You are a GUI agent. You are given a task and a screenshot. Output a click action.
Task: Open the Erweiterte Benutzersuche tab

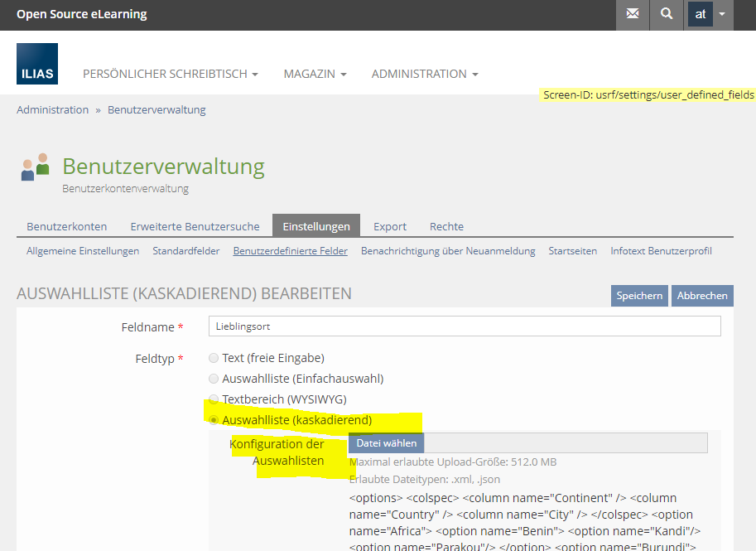point(195,226)
